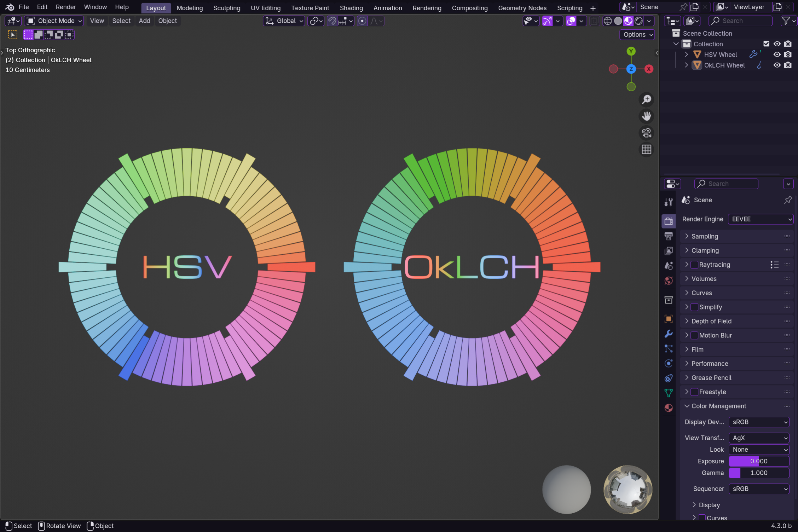Toggle the camera view icon
798x532 pixels.
[646, 133]
